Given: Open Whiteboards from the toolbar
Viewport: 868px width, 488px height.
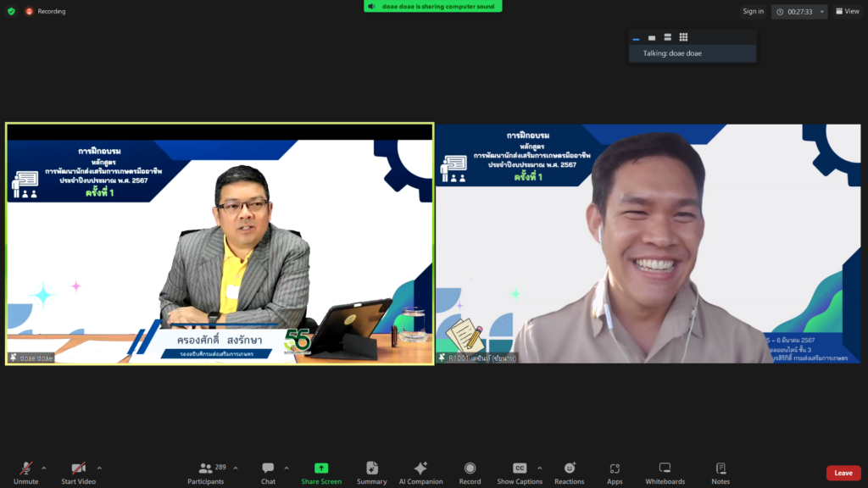Looking at the screenshot, I should point(665,473).
